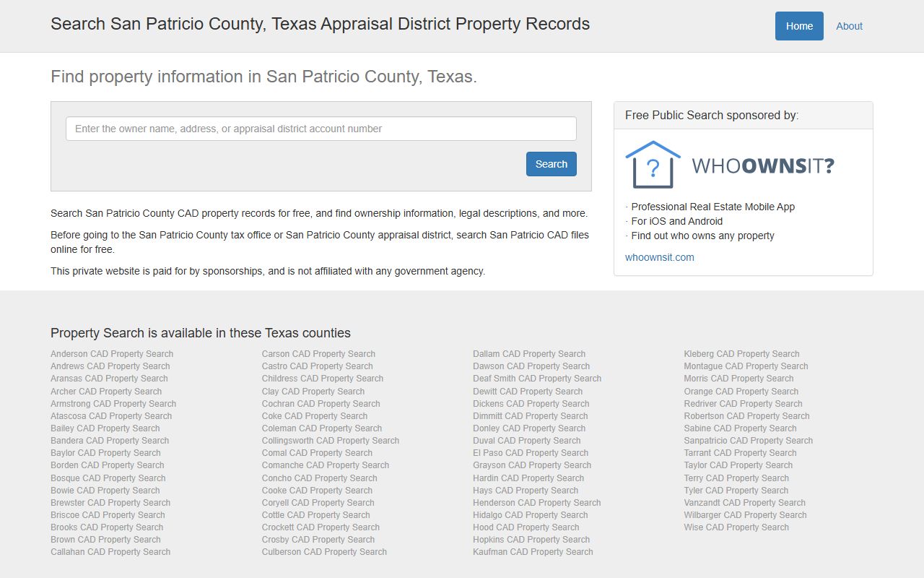
Task: Open El Paso CAD Property Search
Action: (531, 453)
